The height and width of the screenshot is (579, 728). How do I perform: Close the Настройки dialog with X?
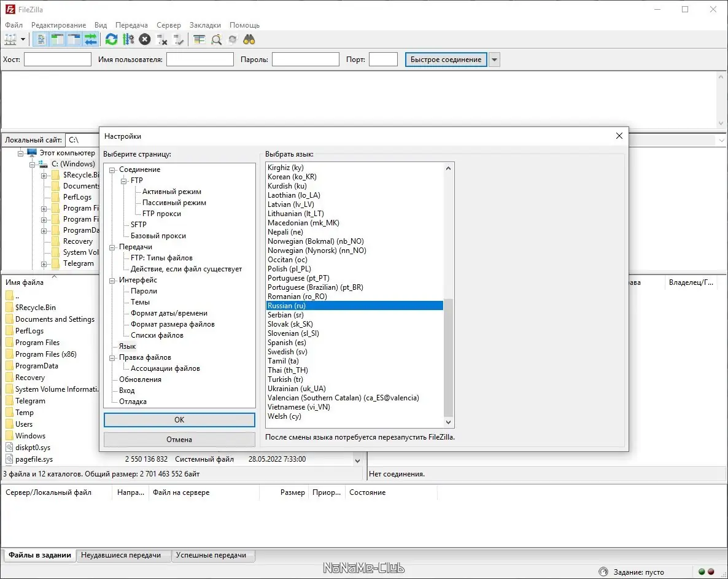coord(619,136)
